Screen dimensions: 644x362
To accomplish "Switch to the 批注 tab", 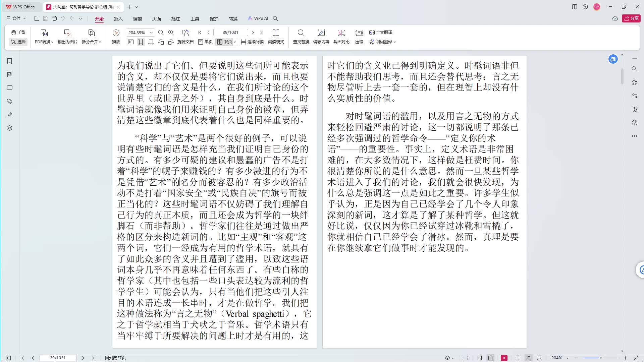I will [176, 19].
